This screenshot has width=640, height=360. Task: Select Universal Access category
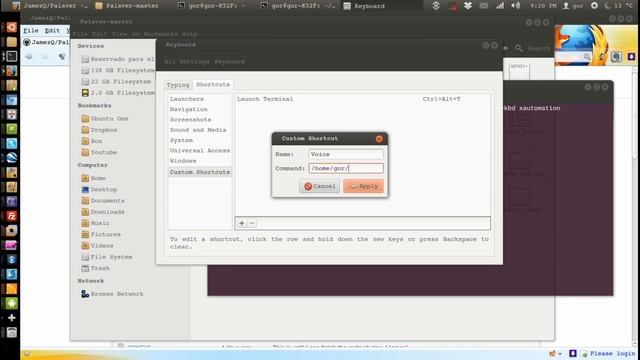(199, 151)
